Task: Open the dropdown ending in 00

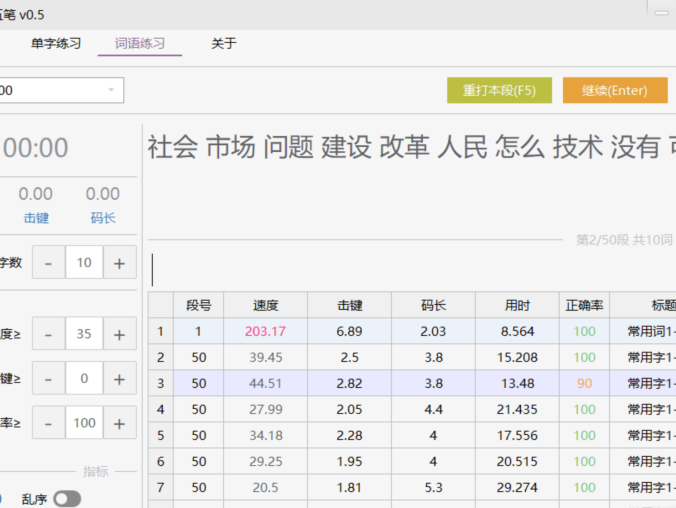Action: pos(60,90)
